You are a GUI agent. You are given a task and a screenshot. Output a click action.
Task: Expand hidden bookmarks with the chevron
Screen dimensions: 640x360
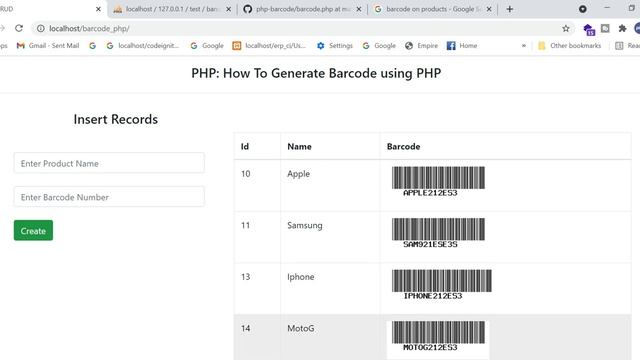click(x=524, y=46)
